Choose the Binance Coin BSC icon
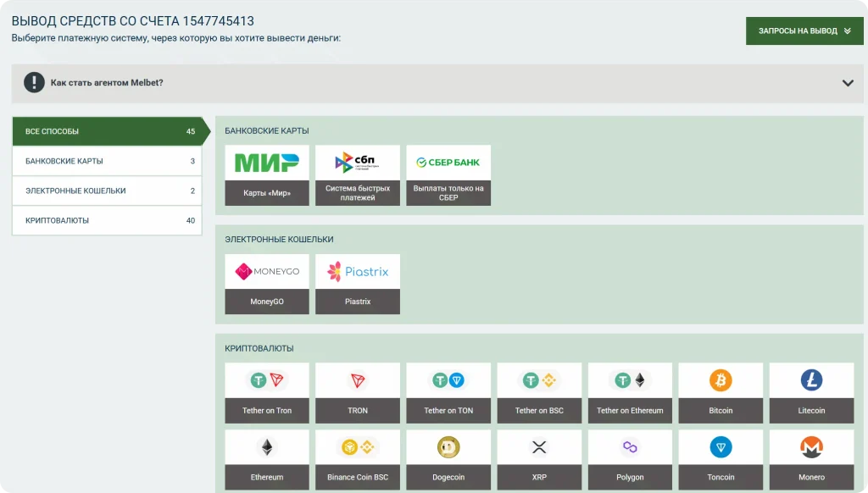The height and width of the screenshot is (493, 868). click(358, 447)
